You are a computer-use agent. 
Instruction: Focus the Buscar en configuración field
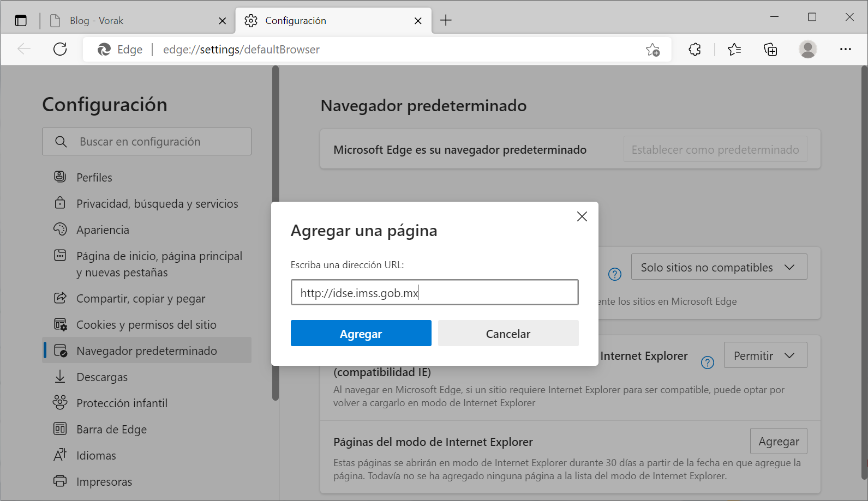(x=147, y=142)
